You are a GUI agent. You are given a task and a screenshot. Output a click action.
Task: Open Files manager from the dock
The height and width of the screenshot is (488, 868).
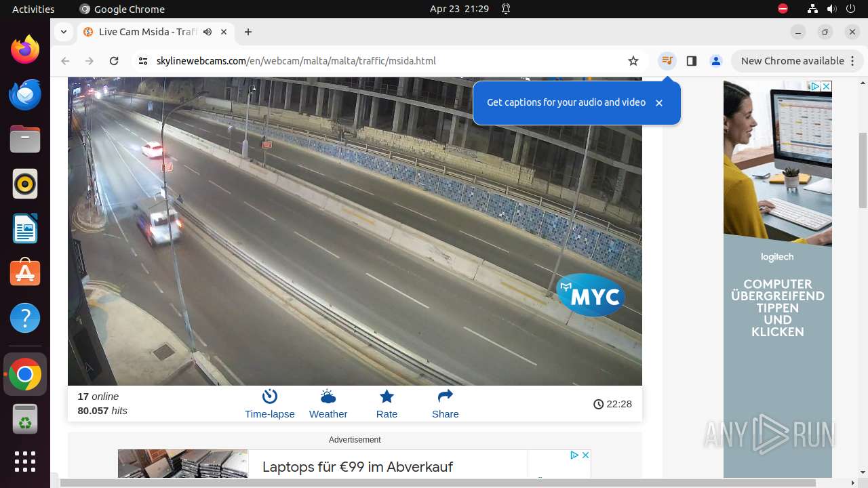pos(25,139)
